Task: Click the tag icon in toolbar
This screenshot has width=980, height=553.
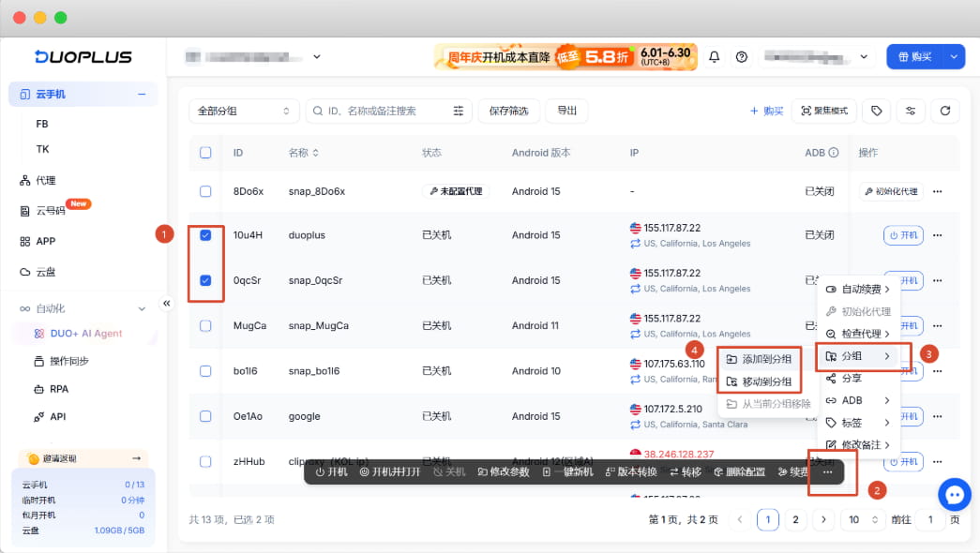Action: [876, 111]
